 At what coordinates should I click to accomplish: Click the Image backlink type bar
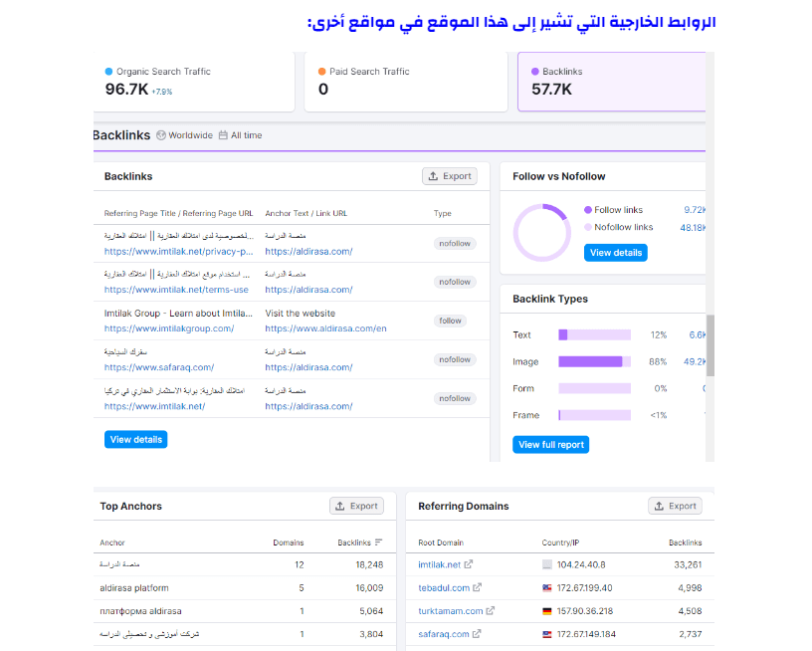tap(594, 361)
